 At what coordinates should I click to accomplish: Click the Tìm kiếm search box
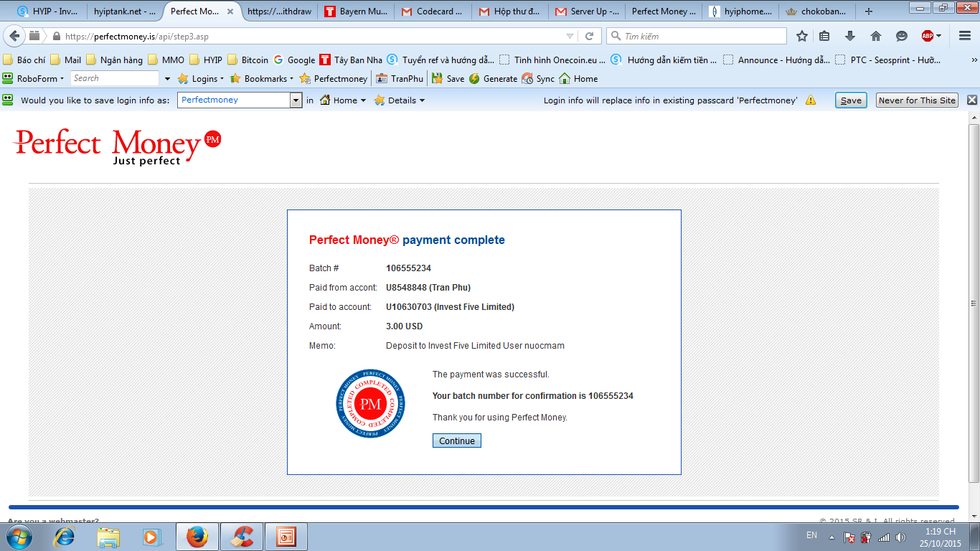[x=697, y=36]
